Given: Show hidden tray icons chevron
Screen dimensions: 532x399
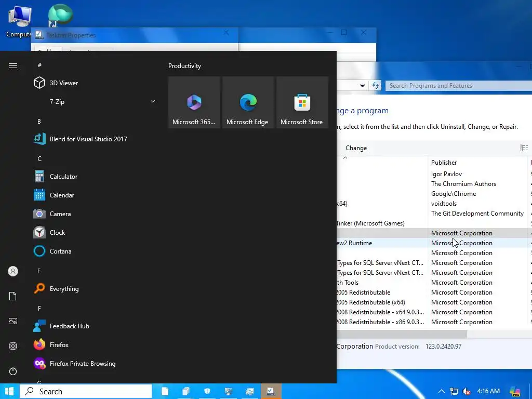Looking at the screenshot, I should click(x=442, y=392).
